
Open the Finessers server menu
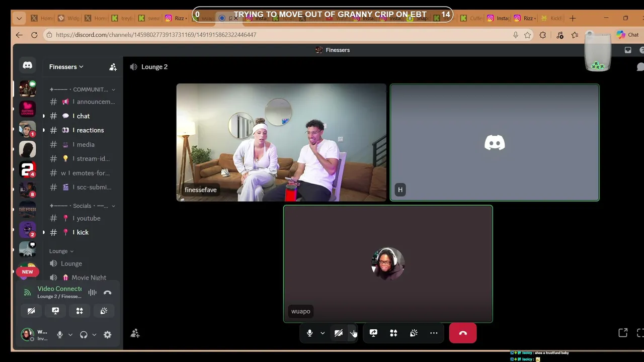coord(66,67)
